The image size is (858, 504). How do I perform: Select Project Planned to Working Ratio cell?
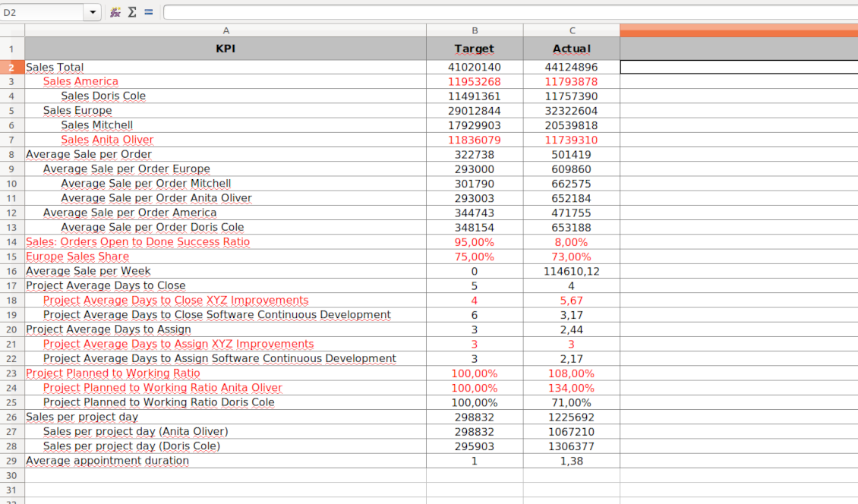click(x=226, y=373)
